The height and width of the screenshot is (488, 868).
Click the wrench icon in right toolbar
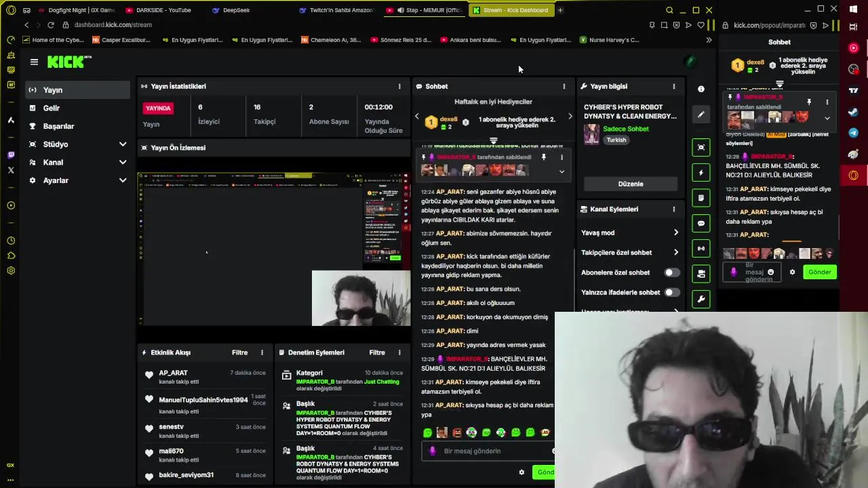pyautogui.click(x=701, y=299)
